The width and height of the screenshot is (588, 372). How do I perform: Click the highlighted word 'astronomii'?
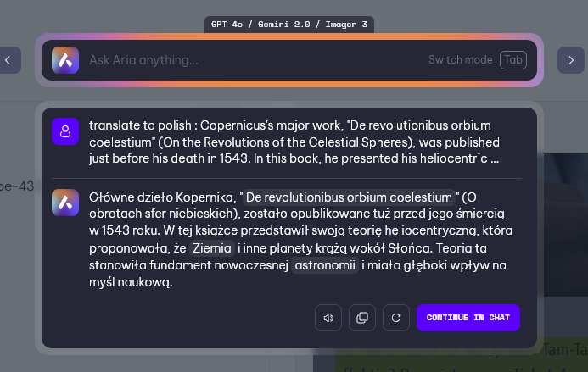pyautogui.click(x=325, y=266)
